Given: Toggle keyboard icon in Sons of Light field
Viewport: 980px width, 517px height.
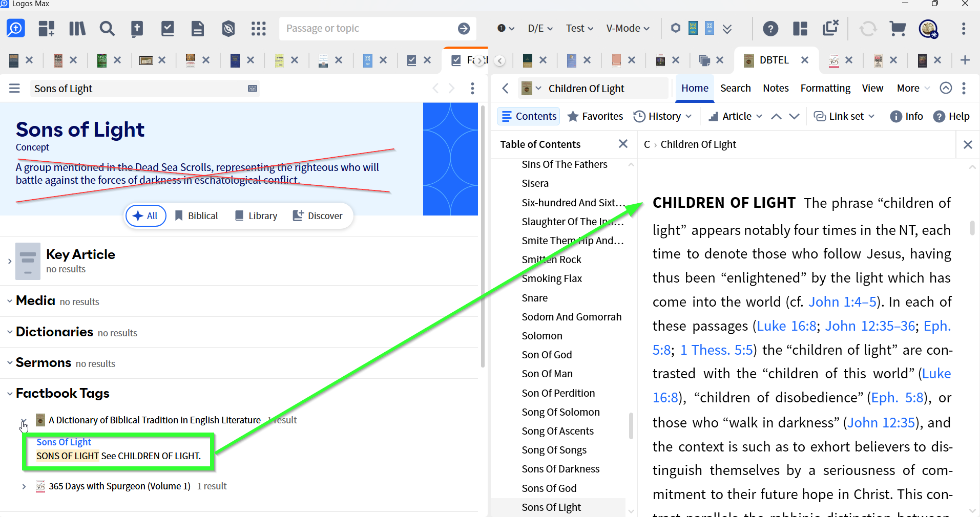Looking at the screenshot, I should click(253, 89).
